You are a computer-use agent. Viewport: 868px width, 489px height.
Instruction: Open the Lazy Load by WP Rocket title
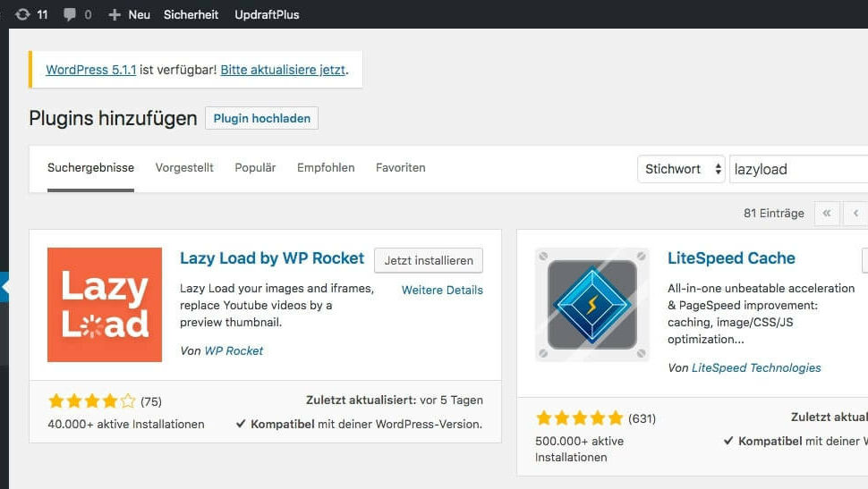pos(272,258)
